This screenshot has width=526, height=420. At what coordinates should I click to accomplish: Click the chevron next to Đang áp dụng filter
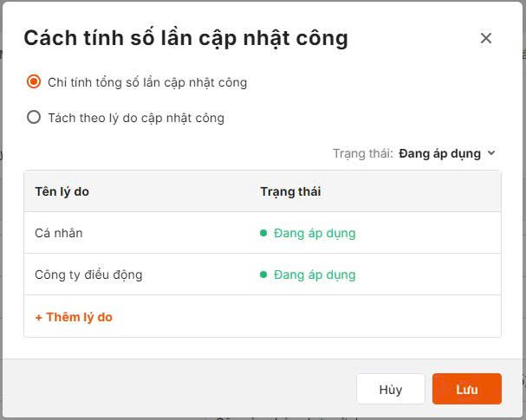point(491,153)
